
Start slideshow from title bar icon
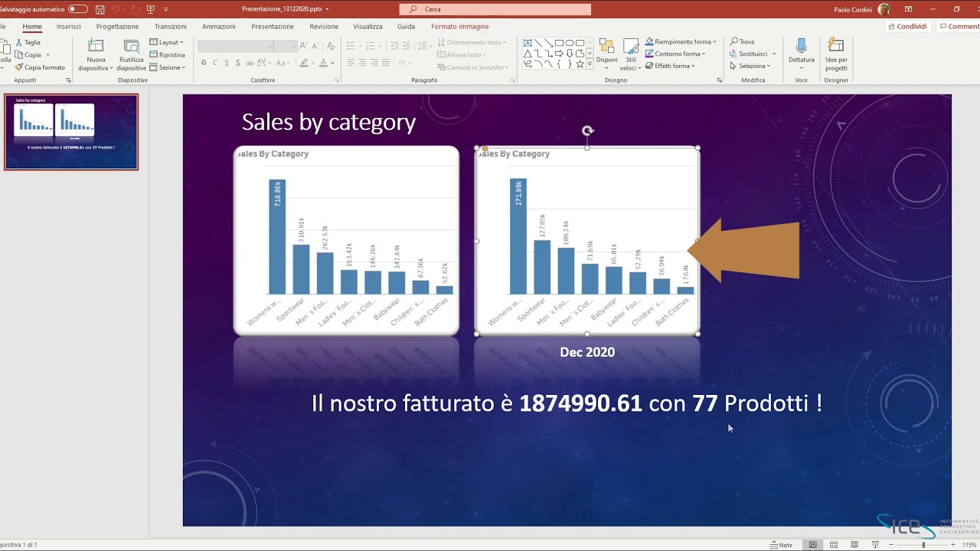[151, 9]
